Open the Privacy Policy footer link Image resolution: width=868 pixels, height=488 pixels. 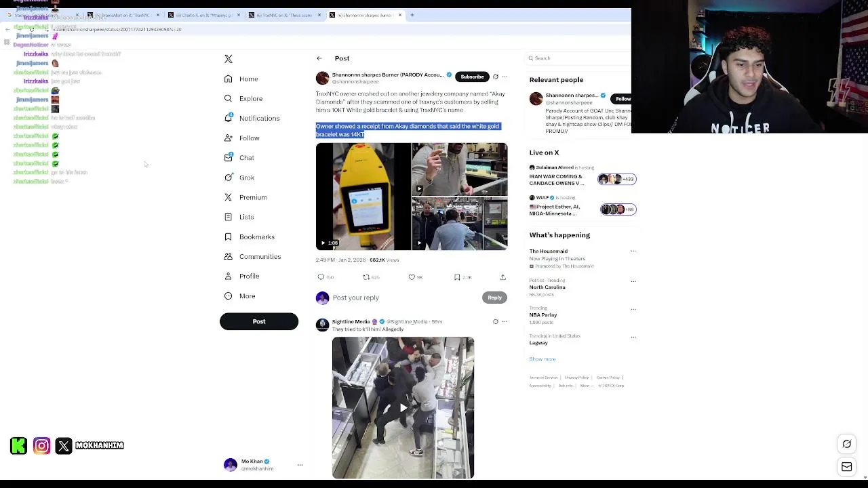coord(577,378)
